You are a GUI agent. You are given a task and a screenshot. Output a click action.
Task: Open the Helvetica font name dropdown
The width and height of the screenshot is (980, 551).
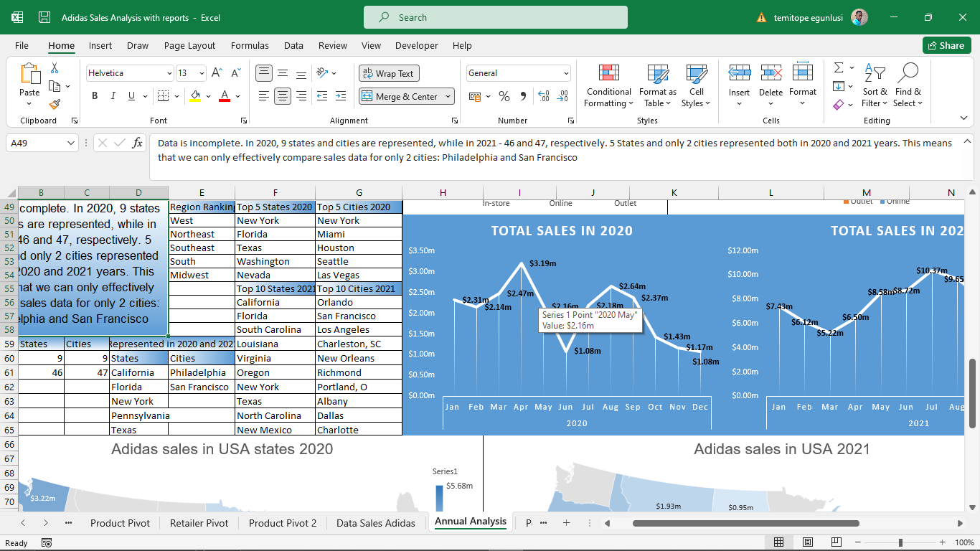pos(169,73)
